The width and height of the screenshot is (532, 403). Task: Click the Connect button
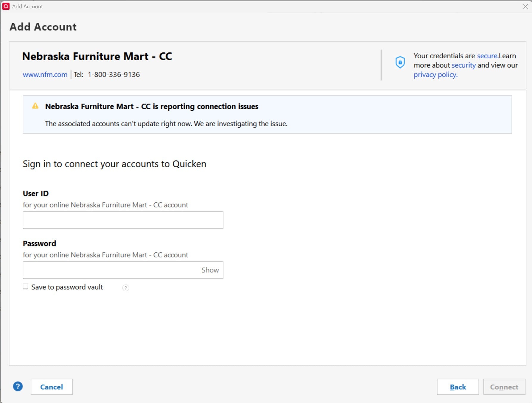[504, 387]
